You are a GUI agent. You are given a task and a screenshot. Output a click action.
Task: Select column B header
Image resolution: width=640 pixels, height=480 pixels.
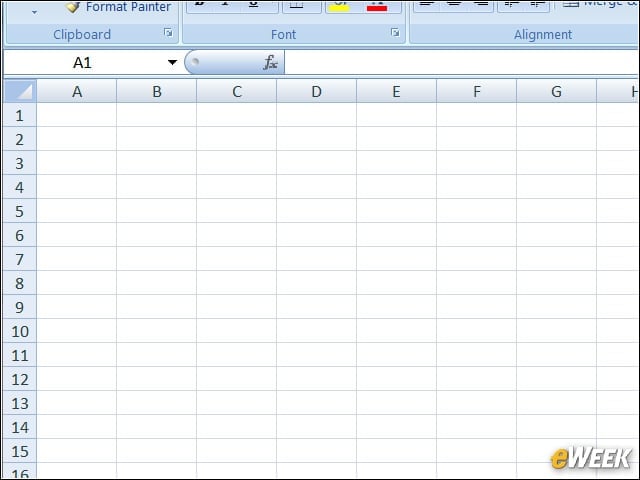click(x=157, y=91)
